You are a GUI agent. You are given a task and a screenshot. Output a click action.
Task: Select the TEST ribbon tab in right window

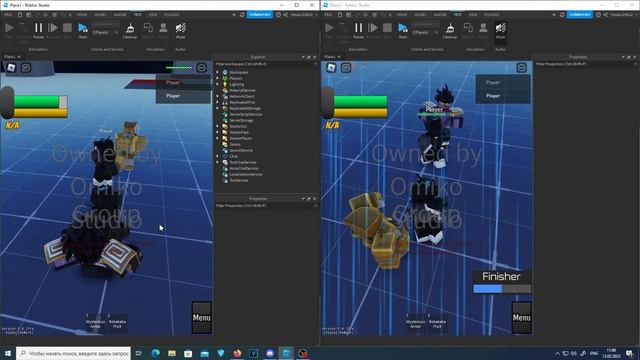click(x=457, y=15)
